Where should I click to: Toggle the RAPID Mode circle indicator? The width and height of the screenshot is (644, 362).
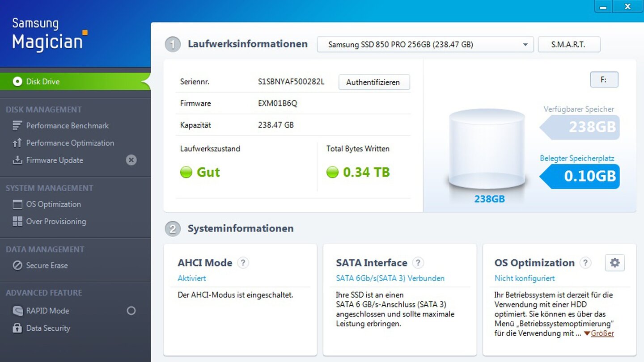(x=131, y=311)
